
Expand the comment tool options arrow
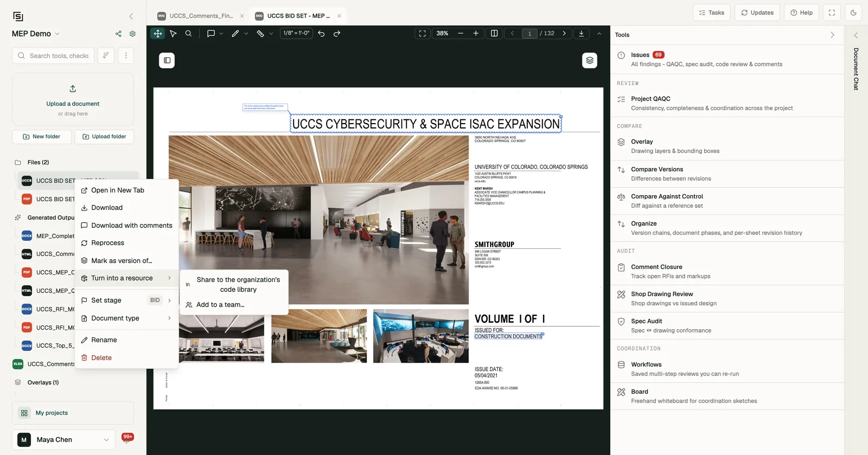pos(221,34)
